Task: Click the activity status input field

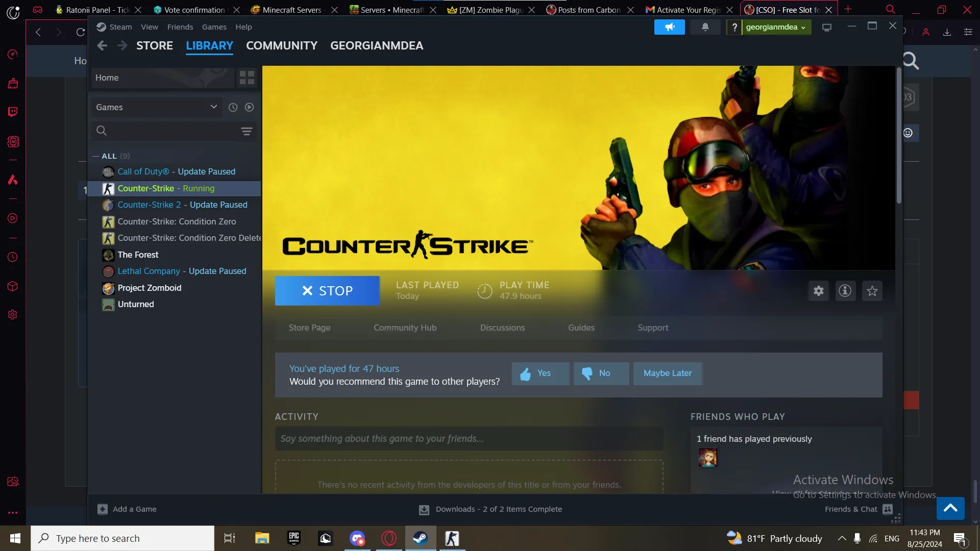Action: 469,439
